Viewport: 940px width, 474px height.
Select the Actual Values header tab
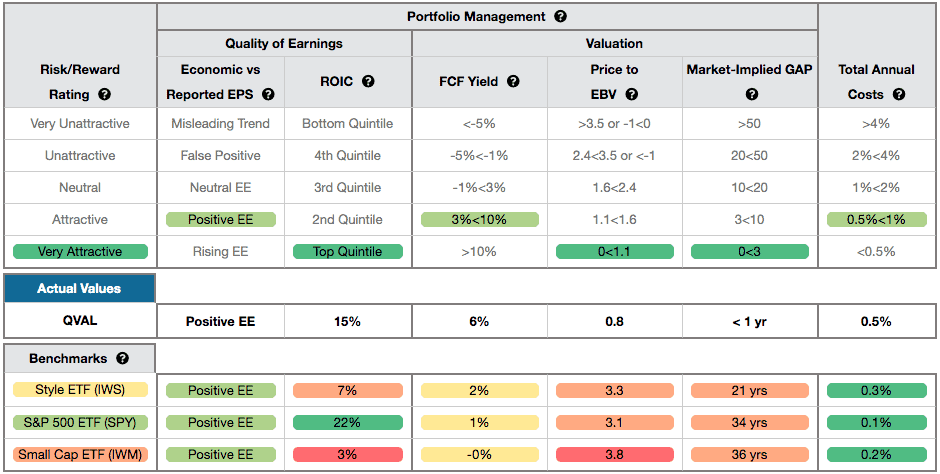pos(79,288)
